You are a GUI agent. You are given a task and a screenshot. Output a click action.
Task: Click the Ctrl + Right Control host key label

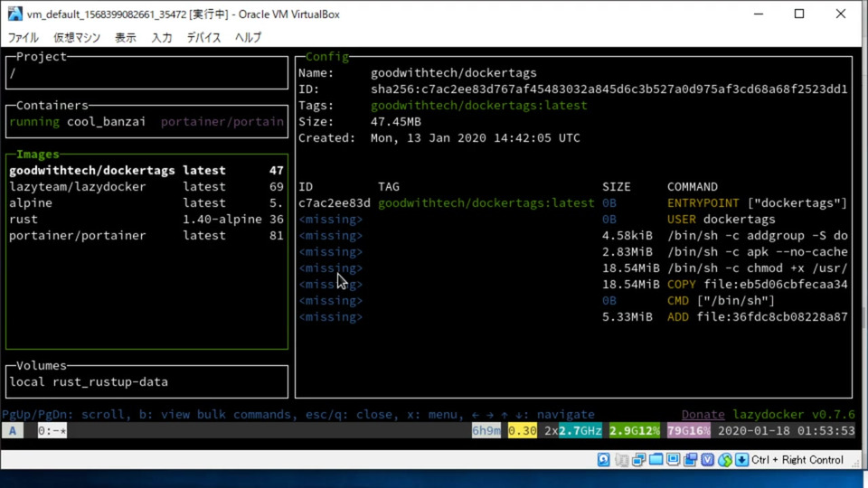(797, 460)
